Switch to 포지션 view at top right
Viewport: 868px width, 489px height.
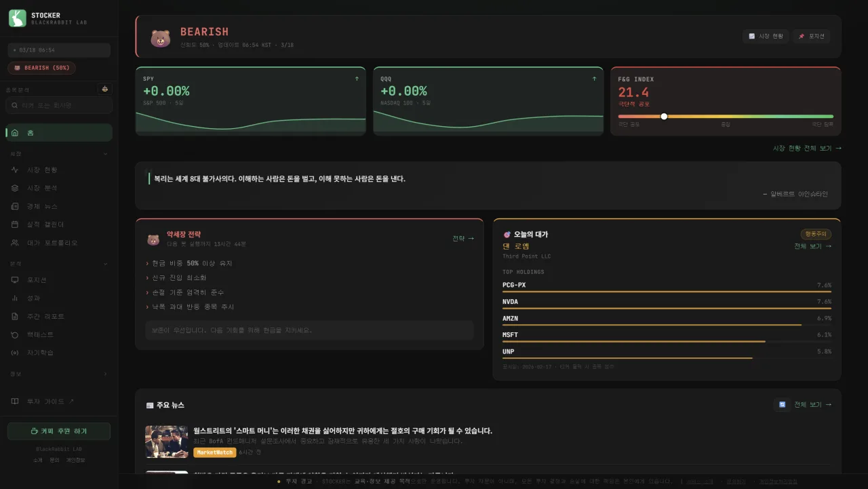811,36
